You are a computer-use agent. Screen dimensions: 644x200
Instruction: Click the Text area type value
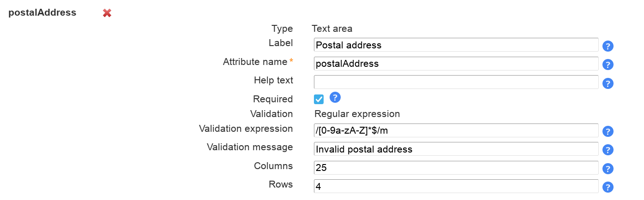click(332, 29)
